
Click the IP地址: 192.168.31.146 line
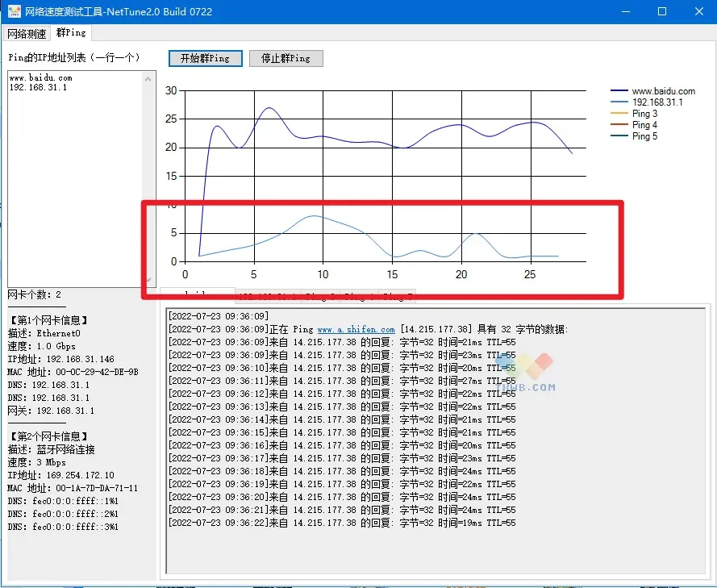pos(60,359)
